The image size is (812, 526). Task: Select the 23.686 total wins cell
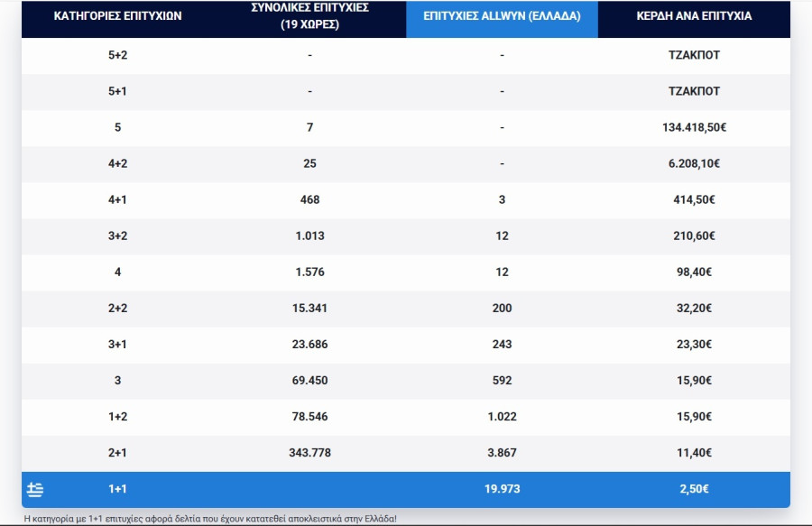click(309, 344)
